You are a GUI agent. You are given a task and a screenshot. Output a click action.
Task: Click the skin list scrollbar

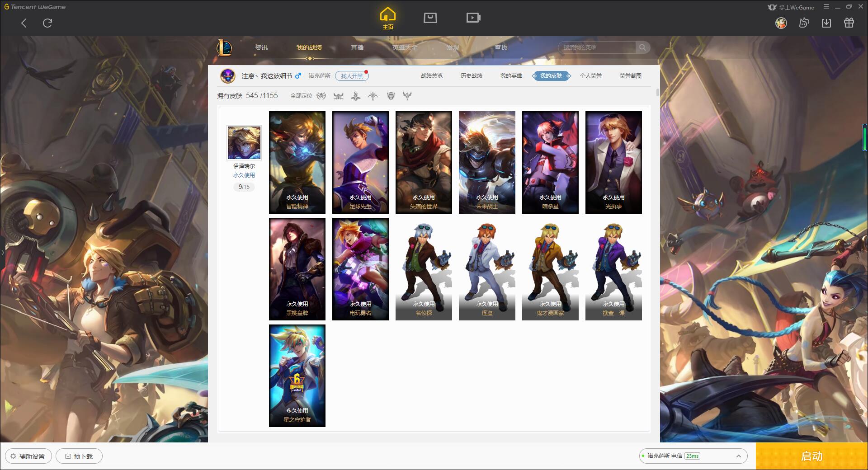pos(657,92)
